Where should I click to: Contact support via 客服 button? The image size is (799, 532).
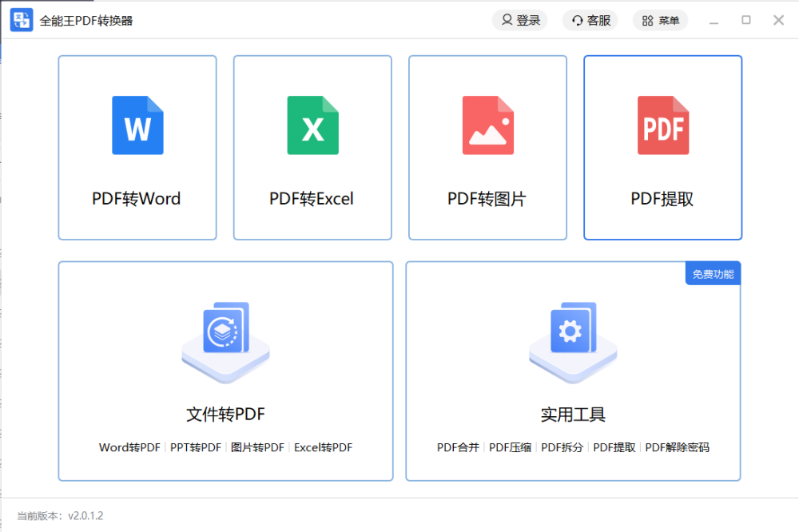(x=590, y=20)
